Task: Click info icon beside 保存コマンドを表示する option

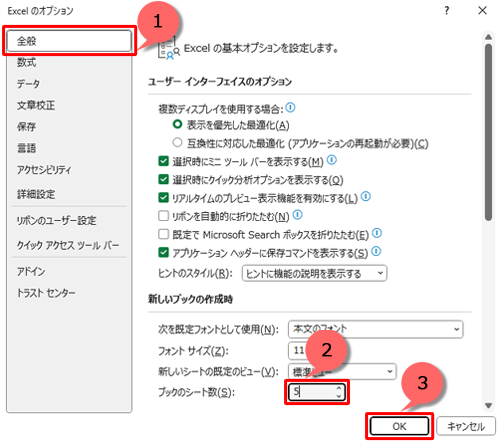Action: click(376, 251)
